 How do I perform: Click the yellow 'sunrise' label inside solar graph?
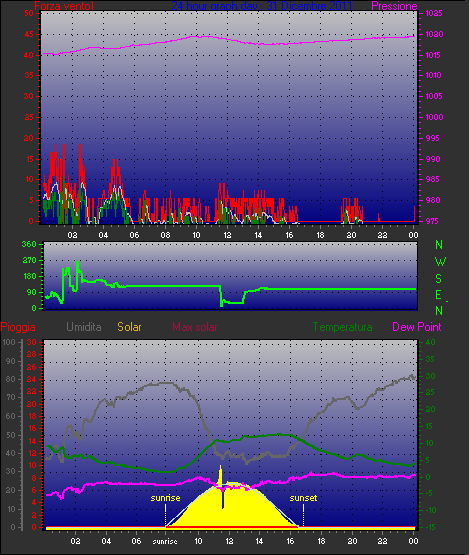coord(165,498)
